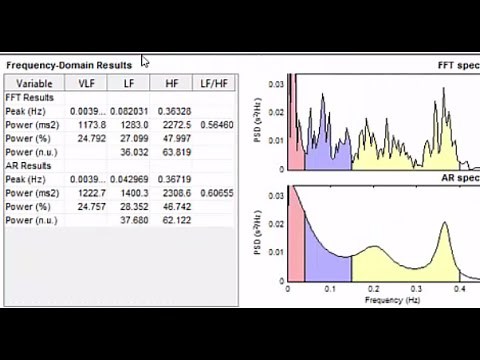
Task: Click AR LF peak value 0.042969
Action: (x=129, y=179)
